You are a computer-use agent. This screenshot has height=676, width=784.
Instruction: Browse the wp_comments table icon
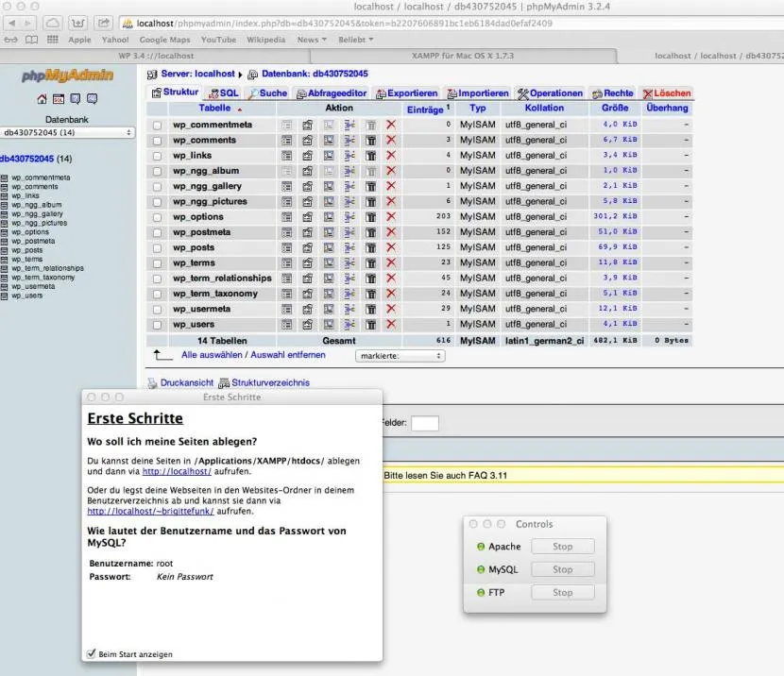click(x=286, y=141)
